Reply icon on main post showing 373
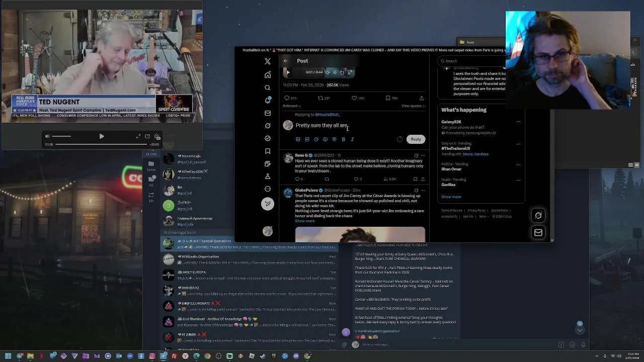This screenshot has height=362, width=644. coord(287,98)
